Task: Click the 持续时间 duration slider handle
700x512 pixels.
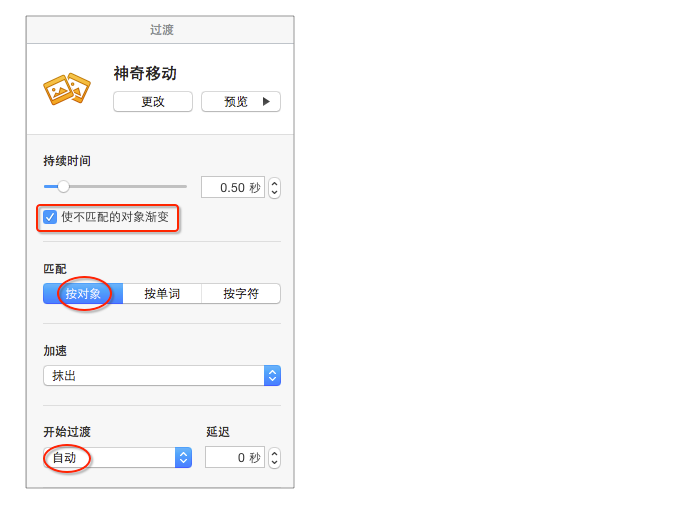Action: tap(63, 186)
